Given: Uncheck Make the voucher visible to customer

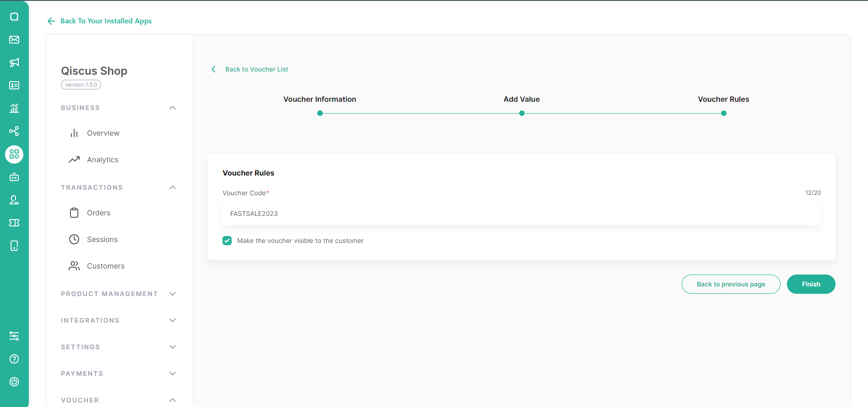Looking at the screenshot, I should coord(227,241).
